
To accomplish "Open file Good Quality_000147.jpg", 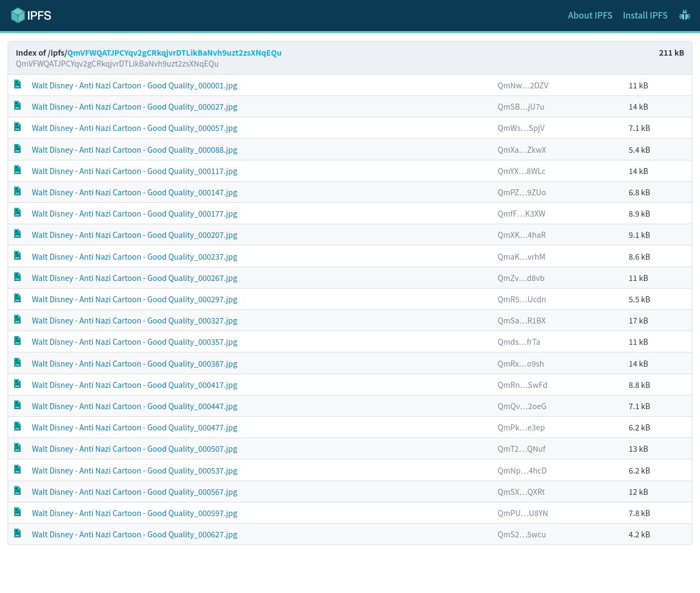I will 135,193.
